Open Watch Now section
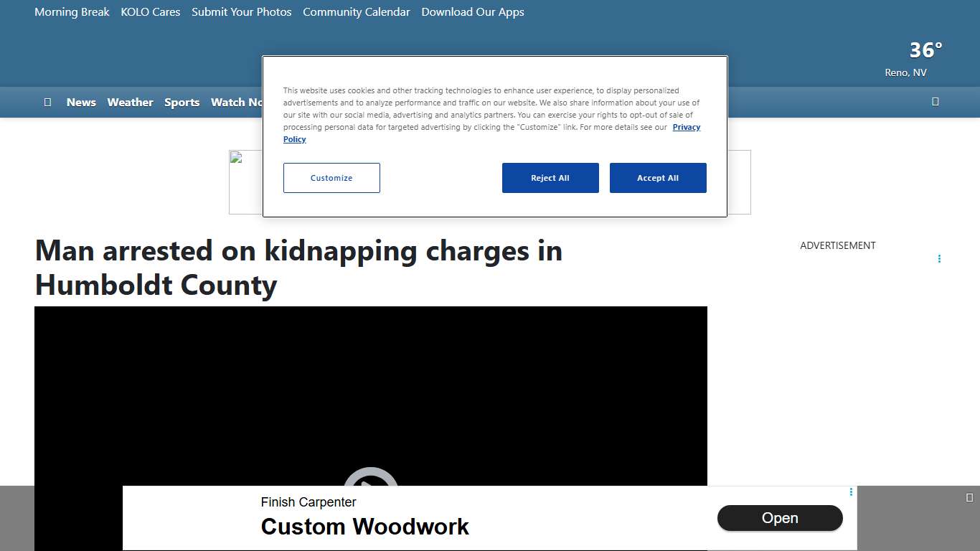 point(238,102)
